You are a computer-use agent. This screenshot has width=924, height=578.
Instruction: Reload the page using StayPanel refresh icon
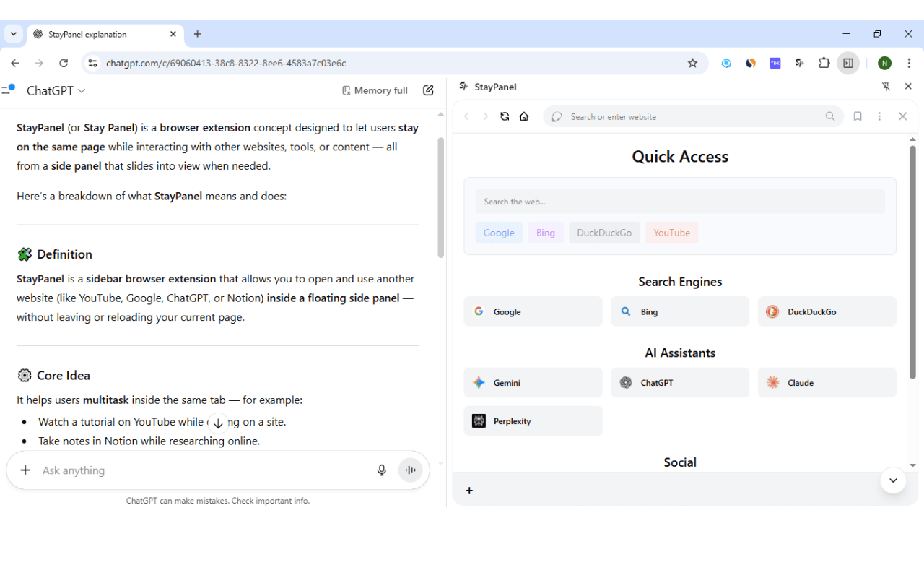click(x=505, y=116)
